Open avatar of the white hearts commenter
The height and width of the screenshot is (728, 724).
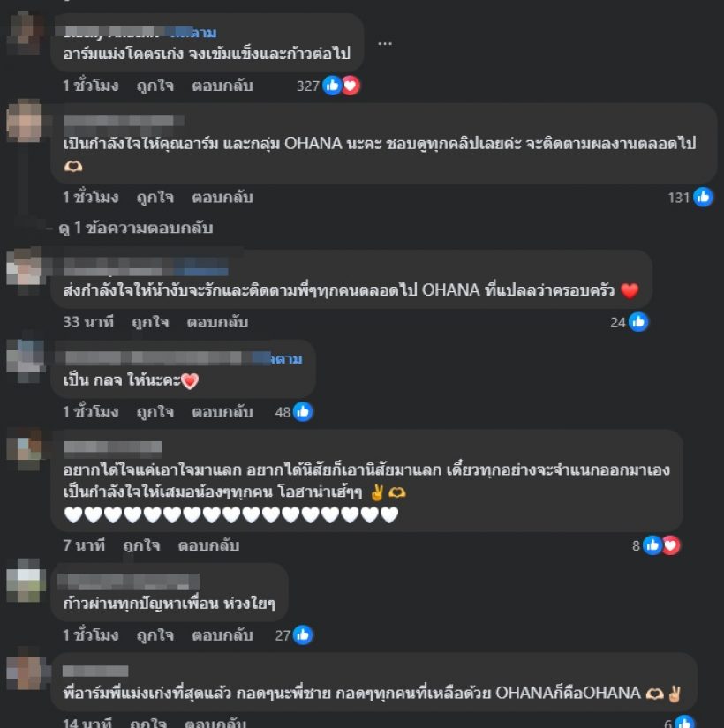25,448
